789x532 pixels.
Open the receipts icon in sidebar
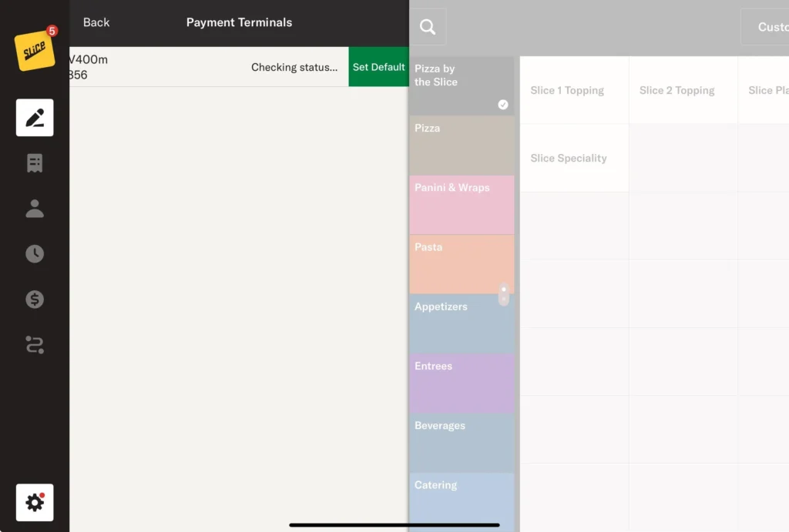pos(35,163)
